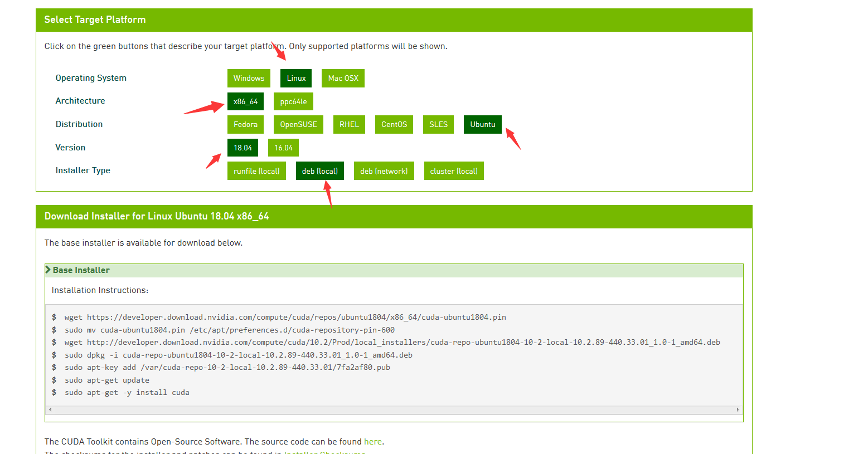868x454 pixels.
Task: Click the 'sudo apt-get -y install cuda' line
Action: tap(127, 392)
